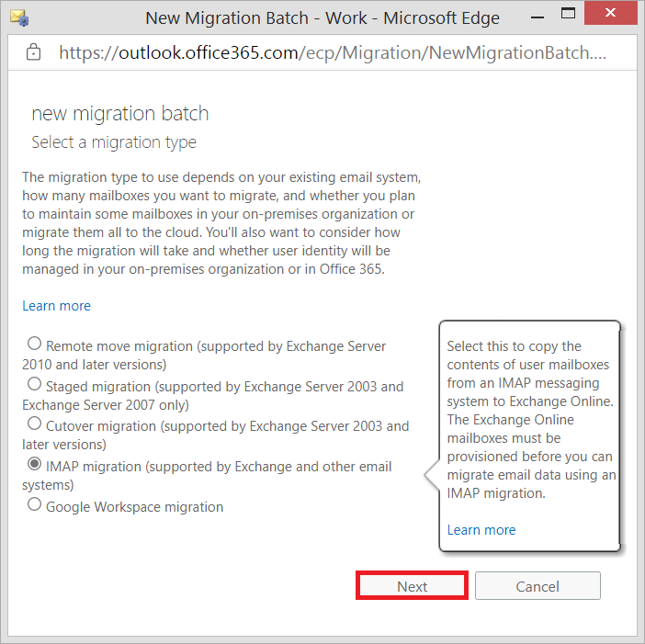Click the mail migration window icon
The height and width of the screenshot is (644, 645).
click(19, 17)
